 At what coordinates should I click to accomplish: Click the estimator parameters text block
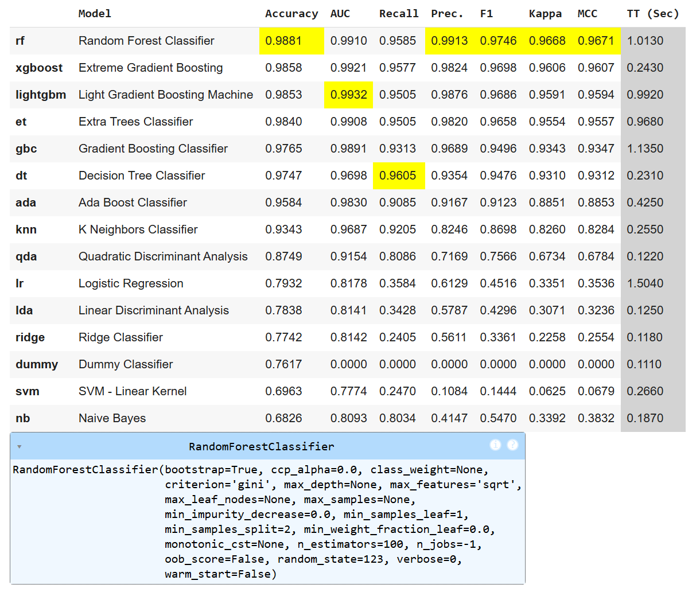click(x=267, y=521)
